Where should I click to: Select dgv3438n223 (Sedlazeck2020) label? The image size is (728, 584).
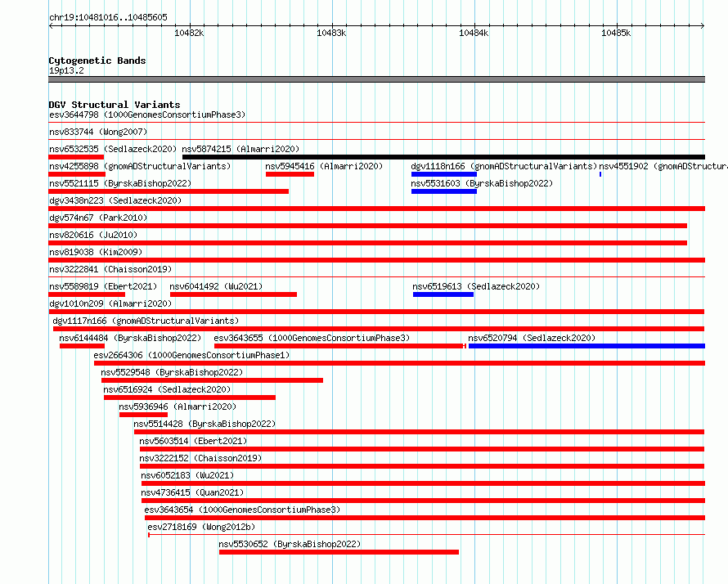[x=115, y=200]
